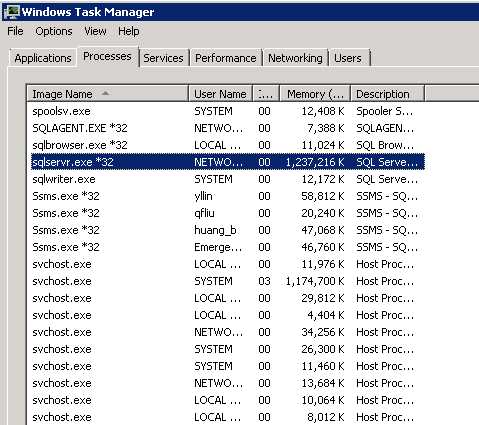Go to the Networking tab
Screen dimensions: 479x425
pos(295,58)
